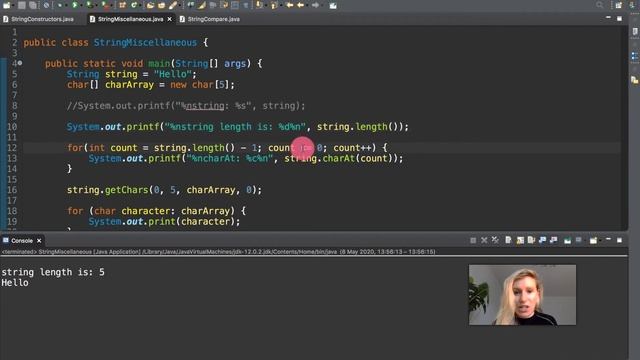
Task: Close the StringMiscellaneous.java tab
Action: point(169,19)
